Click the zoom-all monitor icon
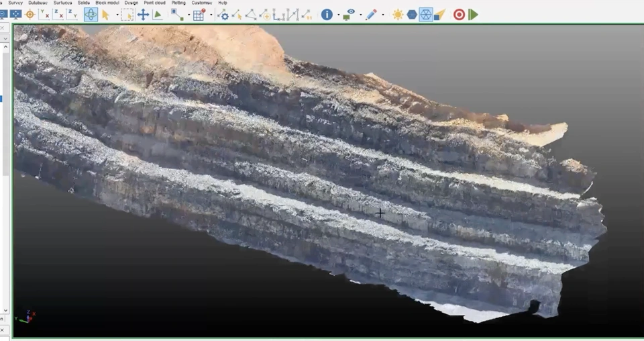This screenshot has width=644, height=341. (x=15, y=15)
